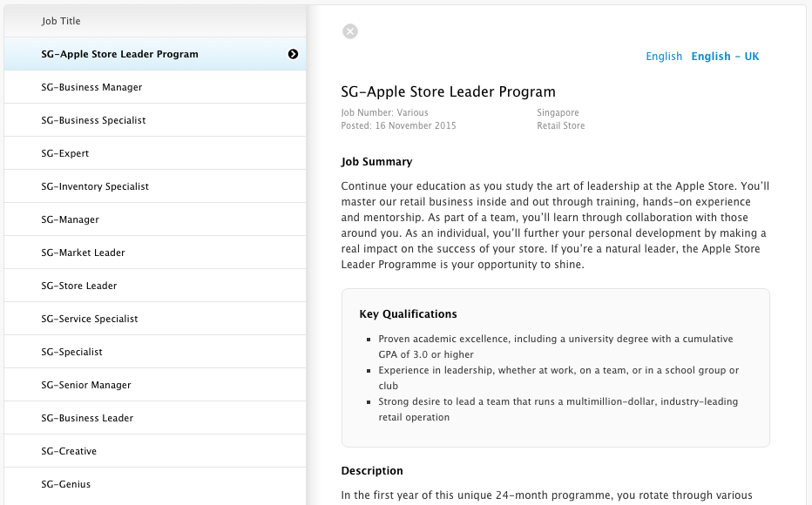This screenshot has width=812, height=505.
Task: Select SG-Apple Store Leader Program row
Action: (x=155, y=54)
